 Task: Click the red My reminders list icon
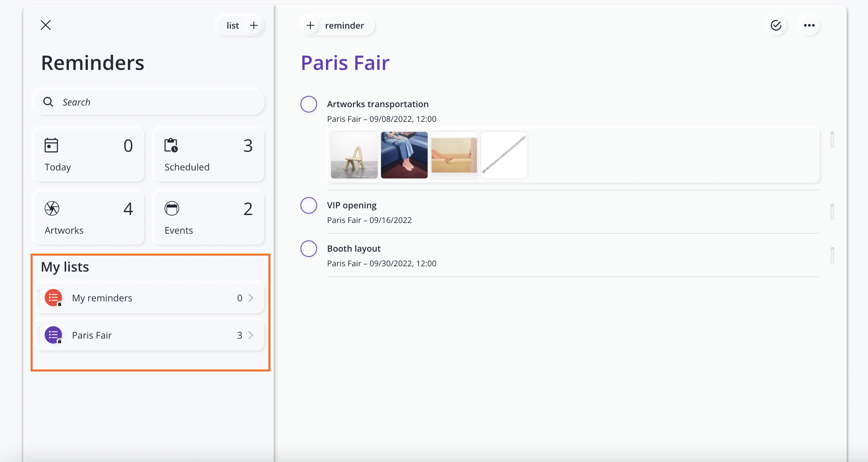pos(53,298)
